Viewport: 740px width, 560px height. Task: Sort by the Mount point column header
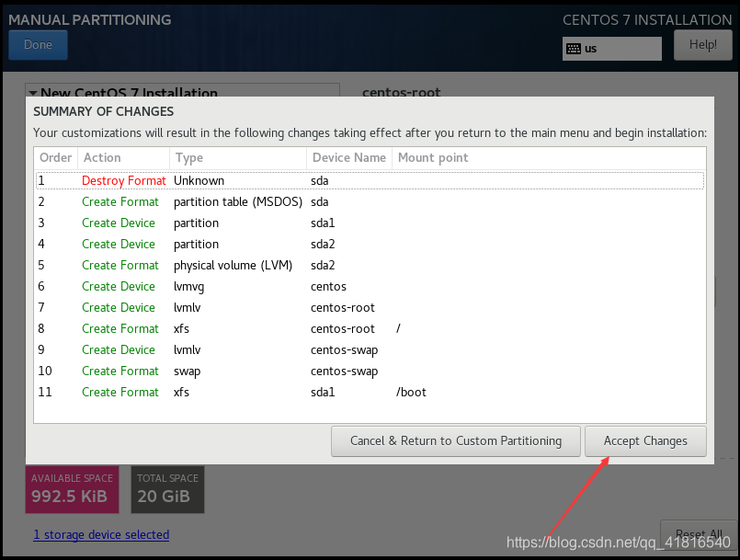point(549,158)
